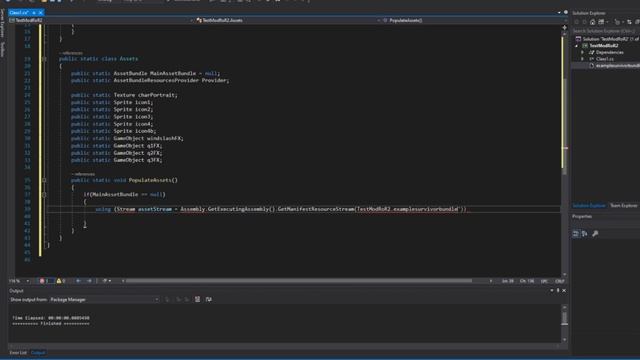
Task: Select the Solution 'TestModRoR2' root node
Action: 607,39
